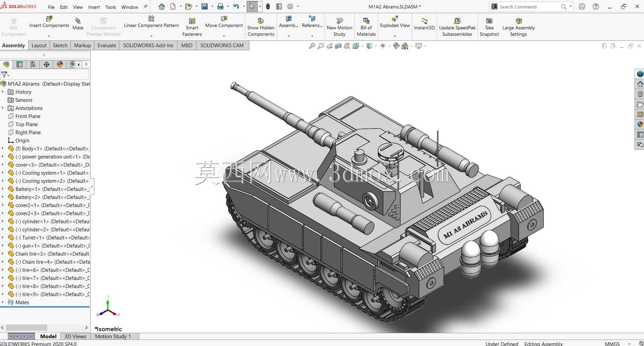The image size is (644, 346).
Task: Open File Properties icon
Action: (279, 6)
